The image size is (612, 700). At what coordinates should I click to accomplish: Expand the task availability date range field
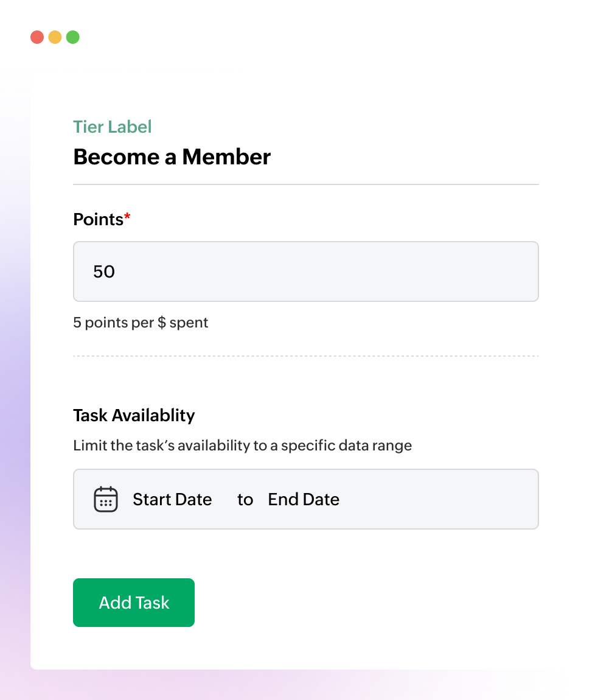click(x=305, y=499)
